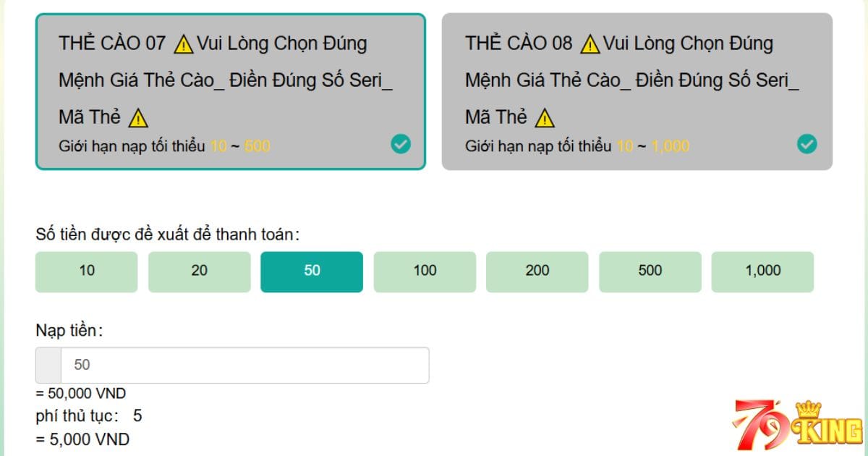Select the 200 payment amount
Screen dimensions: 868x456
[537, 271]
